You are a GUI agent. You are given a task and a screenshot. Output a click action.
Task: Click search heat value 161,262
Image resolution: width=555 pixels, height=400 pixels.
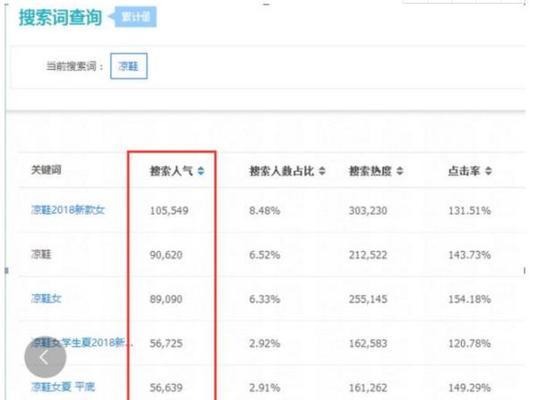point(368,388)
